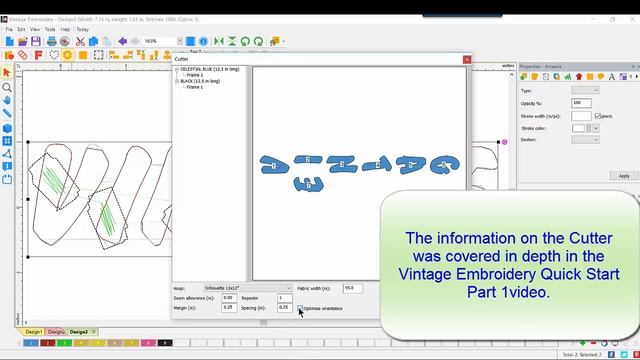Open a file using the folder icon
Image resolution: width=640 pixels, height=360 pixels.
click(22, 41)
